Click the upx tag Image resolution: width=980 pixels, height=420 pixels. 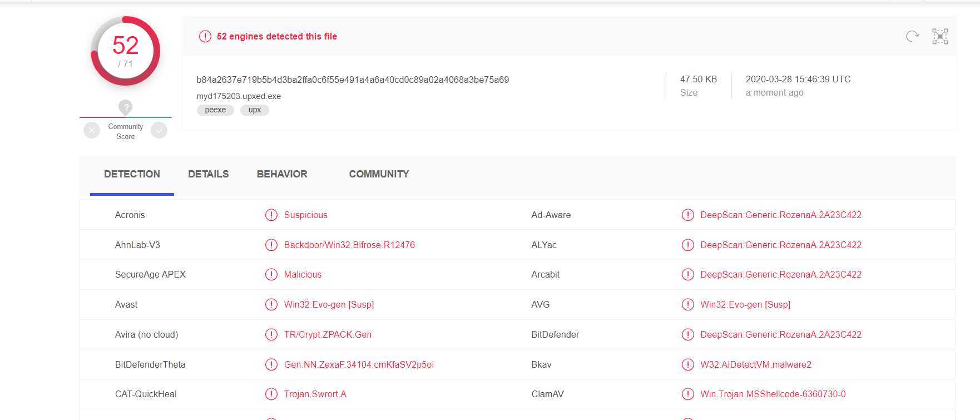[x=255, y=110]
